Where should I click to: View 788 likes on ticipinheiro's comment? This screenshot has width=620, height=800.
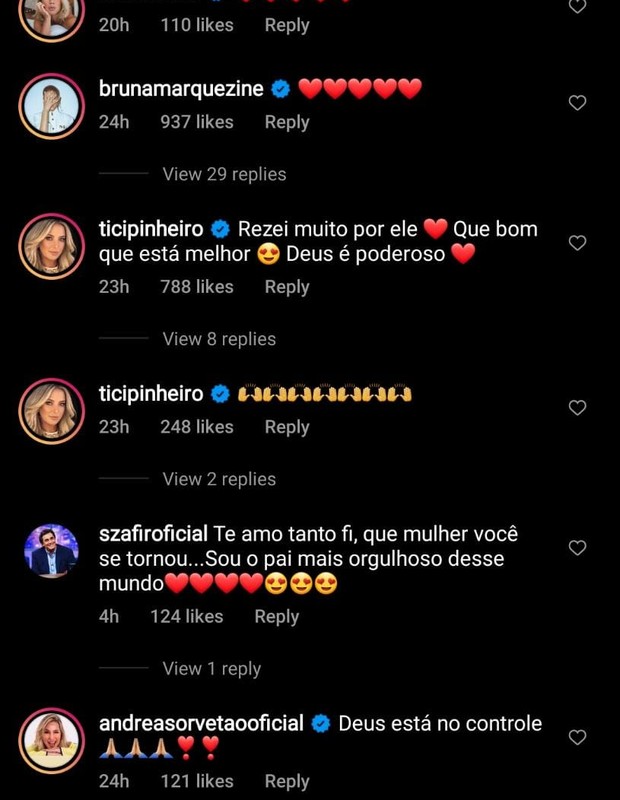(197, 287)
